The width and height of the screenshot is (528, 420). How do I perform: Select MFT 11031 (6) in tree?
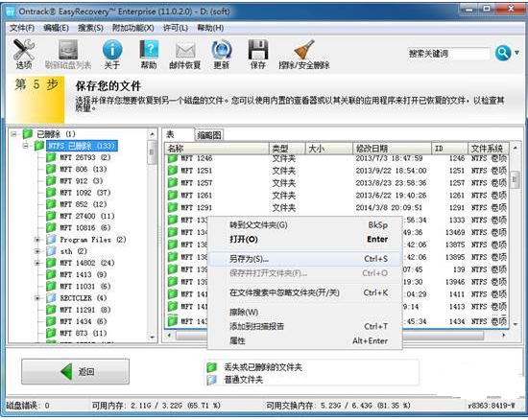(x=84, y=287)
